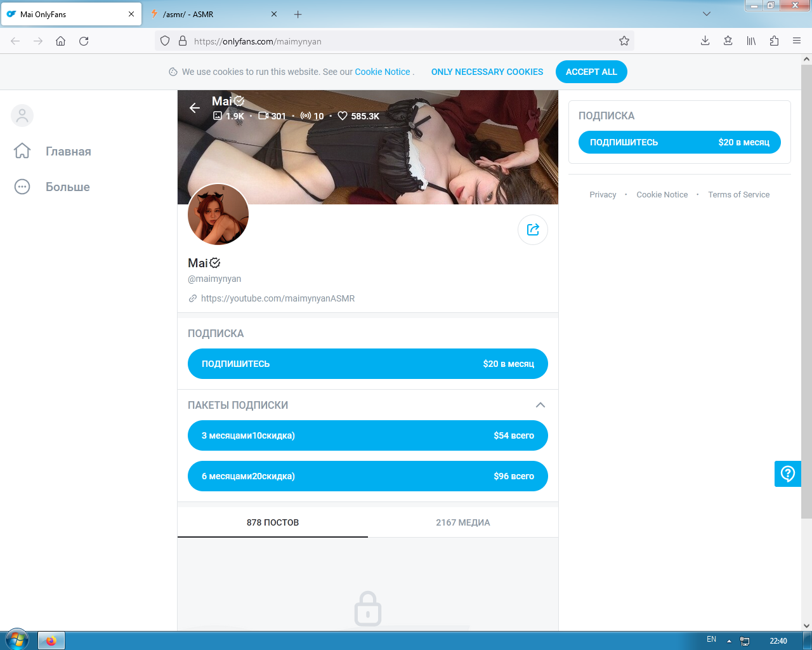Open the Firefox hamburger menu
The height and width of the screenshot is (650, 812).
coord(797,41)
